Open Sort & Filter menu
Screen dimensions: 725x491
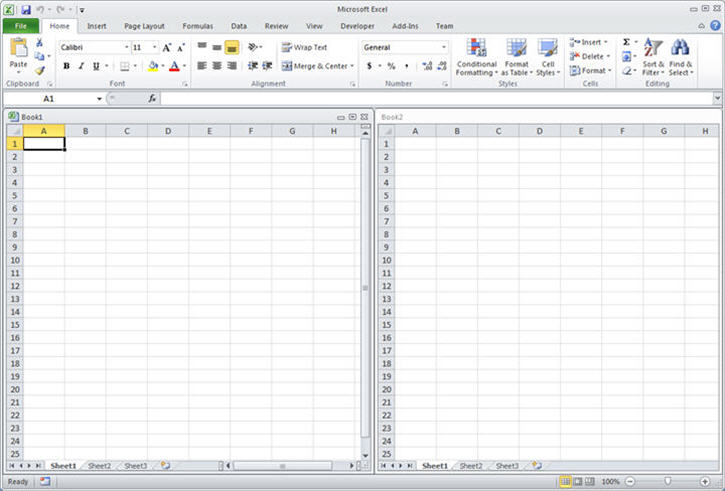(653, 57)
